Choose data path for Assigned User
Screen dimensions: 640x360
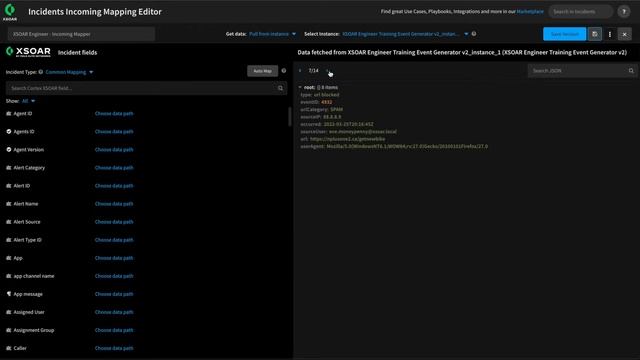coord(114,312)
